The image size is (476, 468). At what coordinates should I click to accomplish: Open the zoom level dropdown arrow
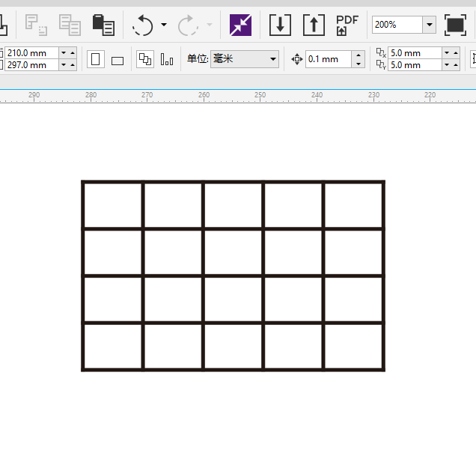[430, 25]
